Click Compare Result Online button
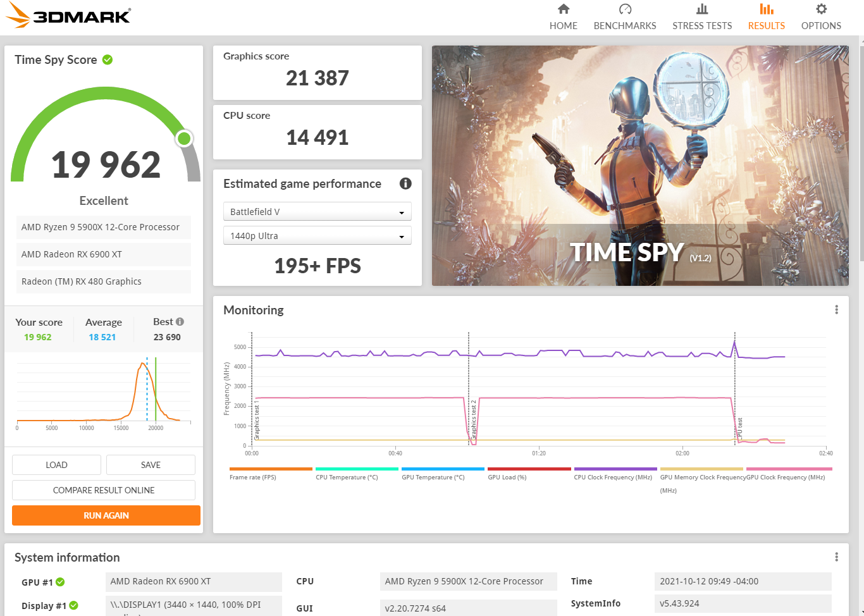 [x=104, y=490]
